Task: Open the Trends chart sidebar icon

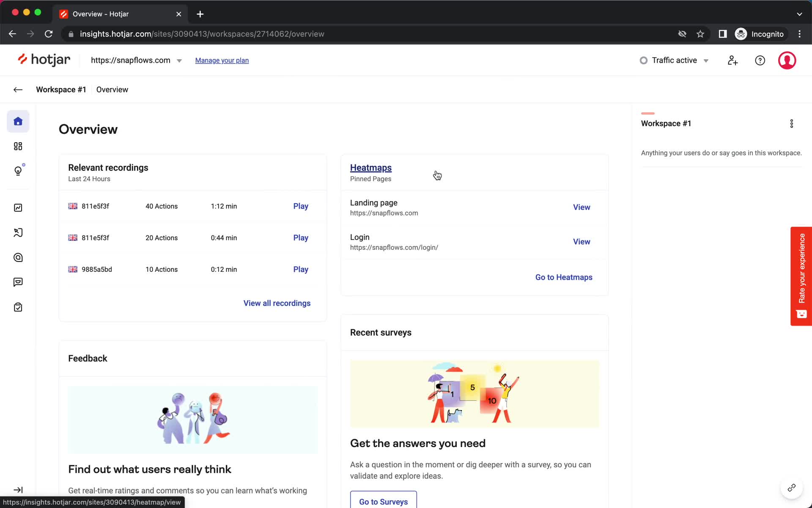Action: click(18, 208)
